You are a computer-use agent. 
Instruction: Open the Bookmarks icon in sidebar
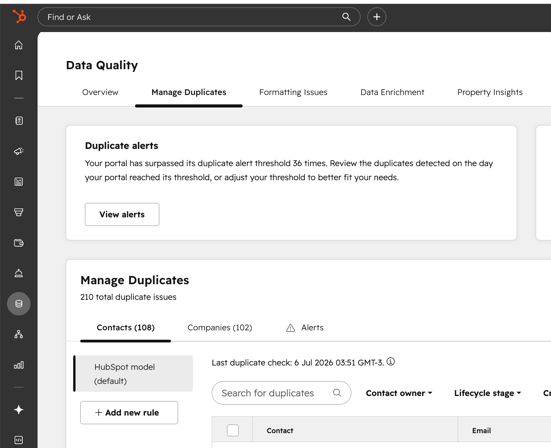pos(19,75)
